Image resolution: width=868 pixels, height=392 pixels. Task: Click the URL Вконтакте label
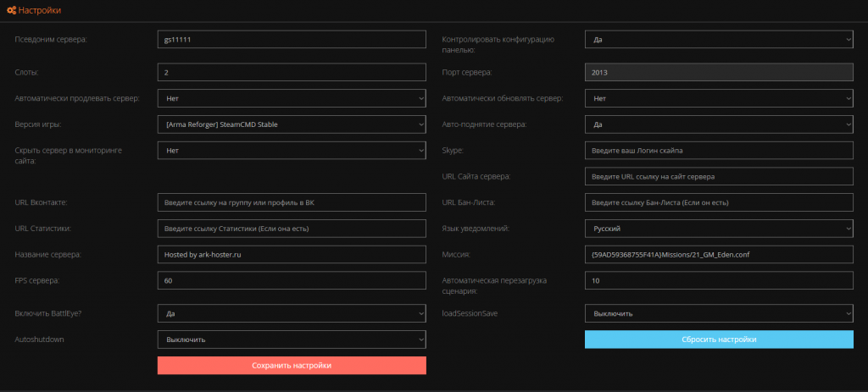pos(41,202)
